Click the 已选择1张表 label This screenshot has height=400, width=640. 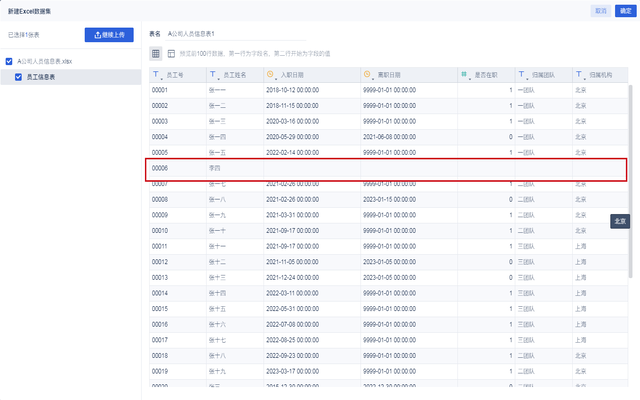[24, 35]
